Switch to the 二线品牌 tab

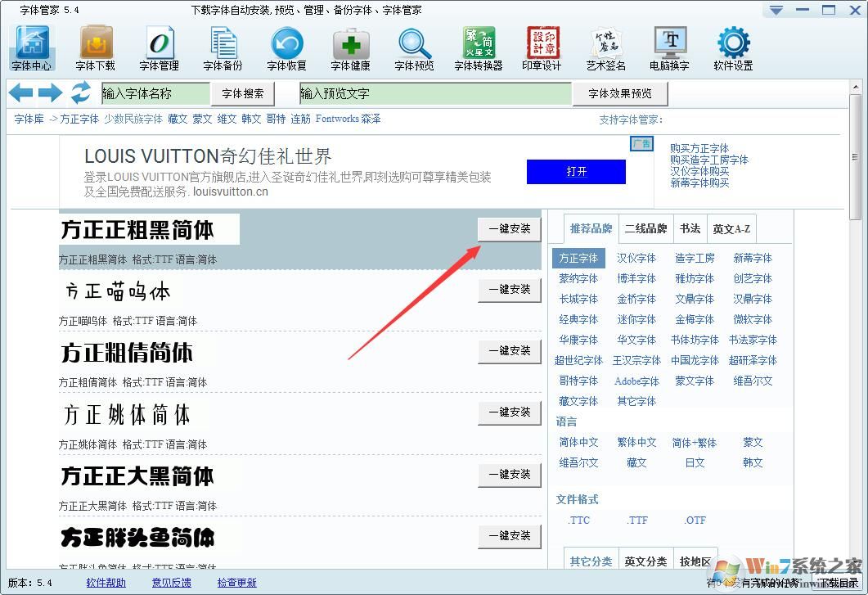(x=646, y=228)
